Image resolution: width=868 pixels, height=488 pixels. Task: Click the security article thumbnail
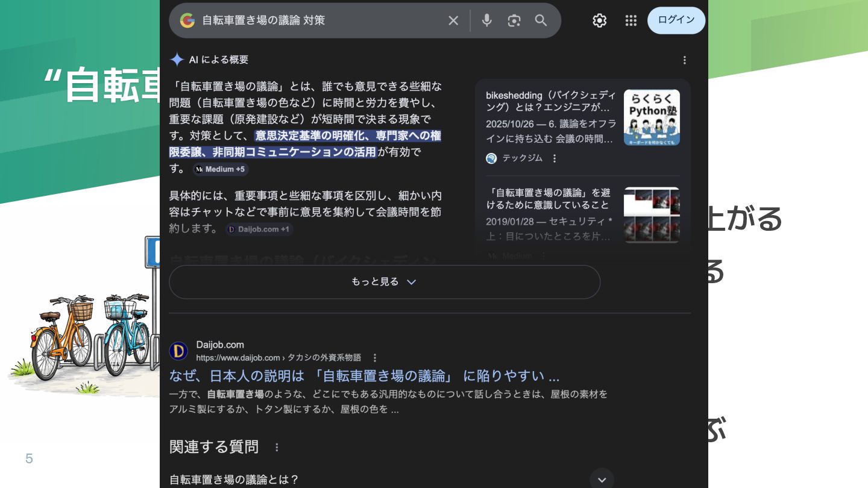pyautogui.click(x=652, y=215)
